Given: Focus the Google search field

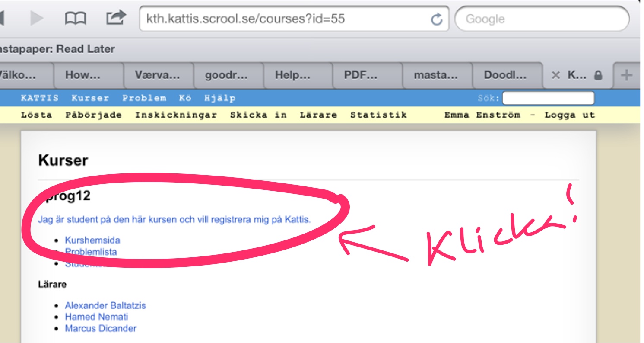Looking at the screenshot, I should (x=542, y=19).
